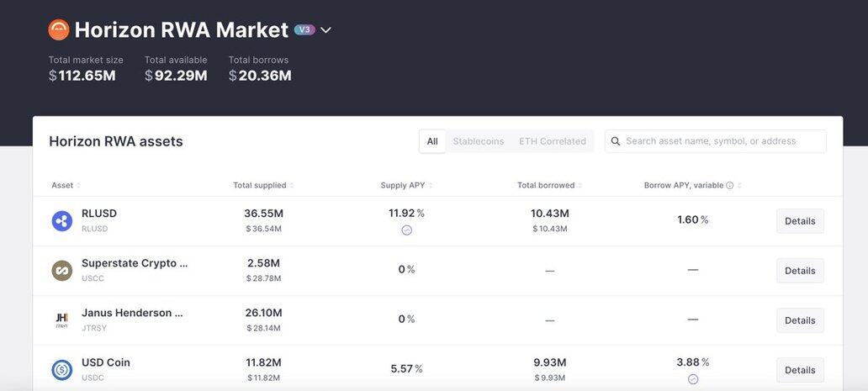Sort by Total supplied column
Screen dimensions: 868x391
[x=263, y=185]
